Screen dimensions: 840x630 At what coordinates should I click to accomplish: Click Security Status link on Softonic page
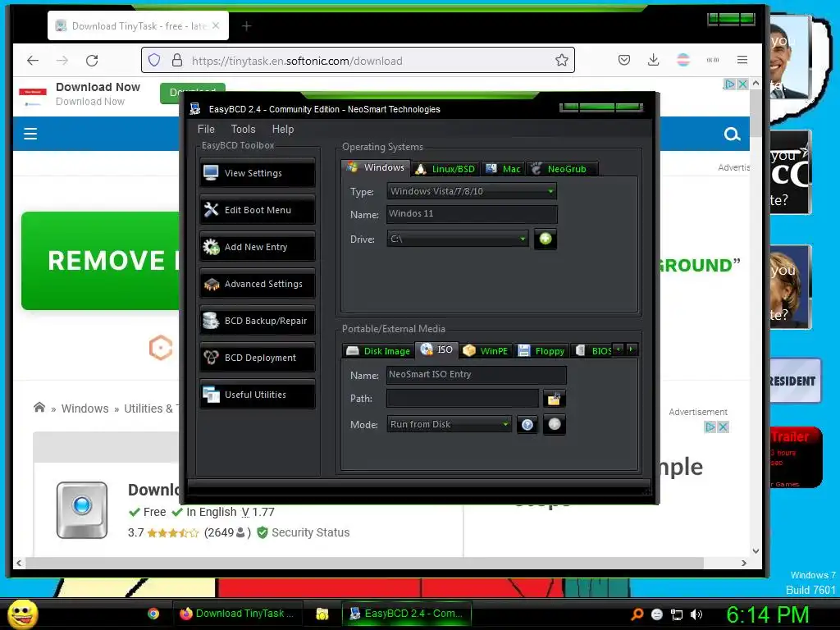pos(310,532)
